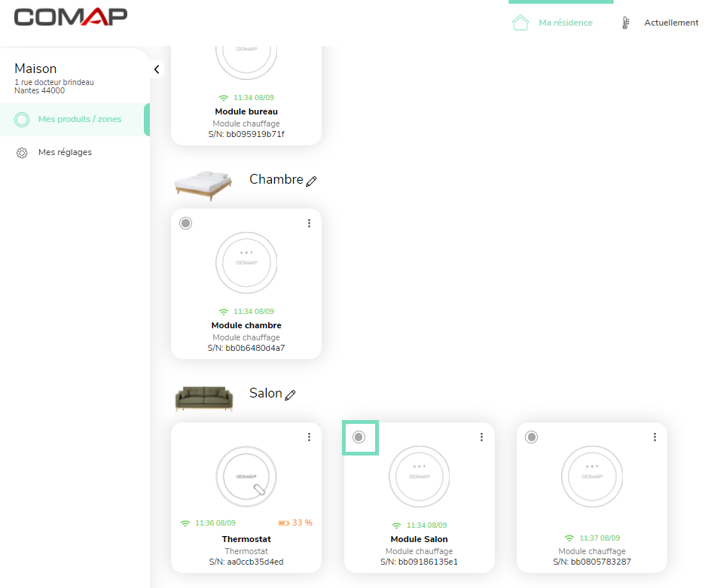Image resolution: width=711 pixels, height=588 pixels.
Task: Collapse the sidebar with the chevron arrow
Action: coord(157,69)
